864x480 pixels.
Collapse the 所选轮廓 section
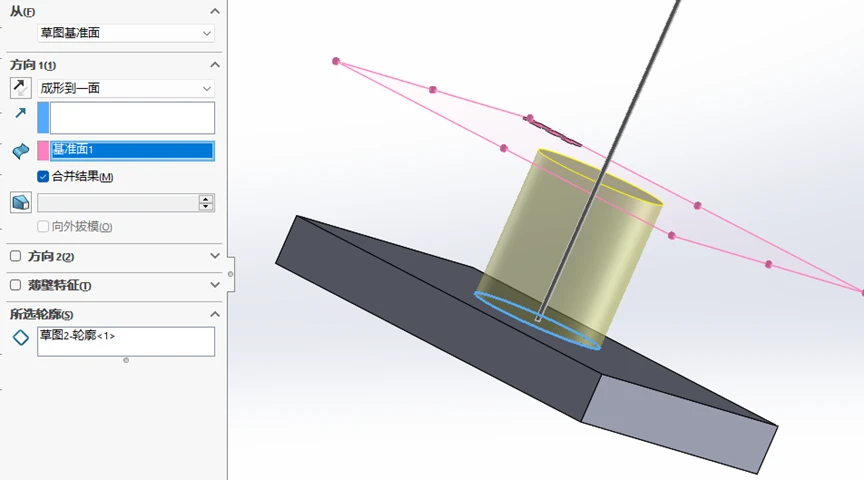click(x=215, y=314)
